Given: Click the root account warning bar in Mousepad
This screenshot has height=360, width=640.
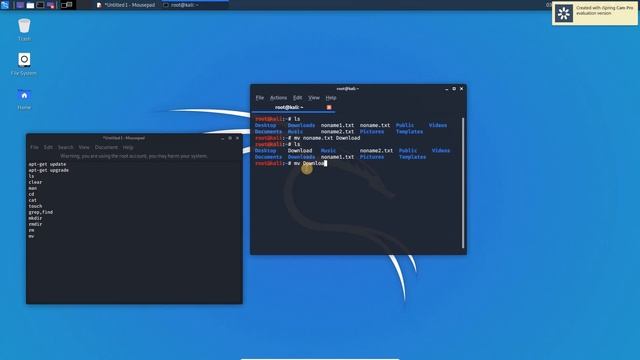Looking at the screenshot, I should 134,156.
